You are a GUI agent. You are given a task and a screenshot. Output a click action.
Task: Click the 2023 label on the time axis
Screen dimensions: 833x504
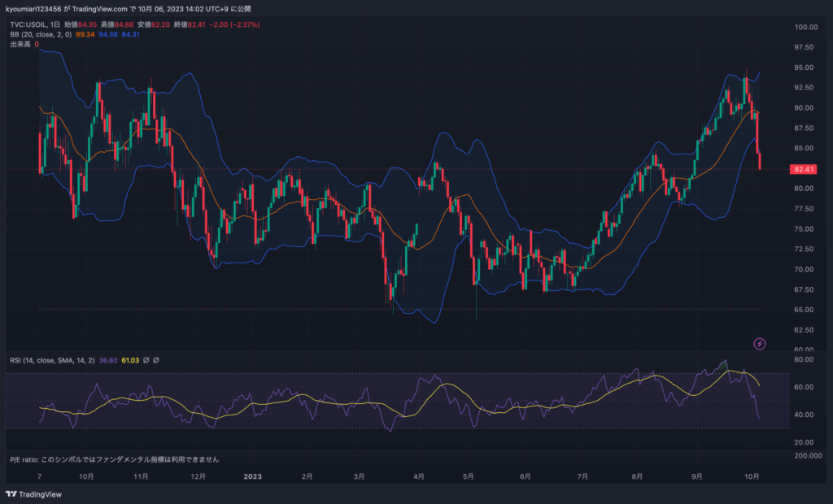pyautogui.click(x=253, y=476)
